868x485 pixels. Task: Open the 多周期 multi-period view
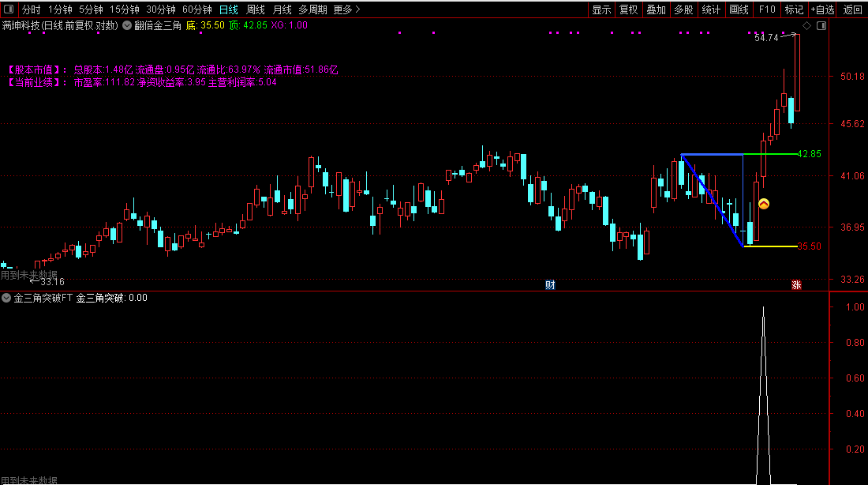(x=312, y=9)
